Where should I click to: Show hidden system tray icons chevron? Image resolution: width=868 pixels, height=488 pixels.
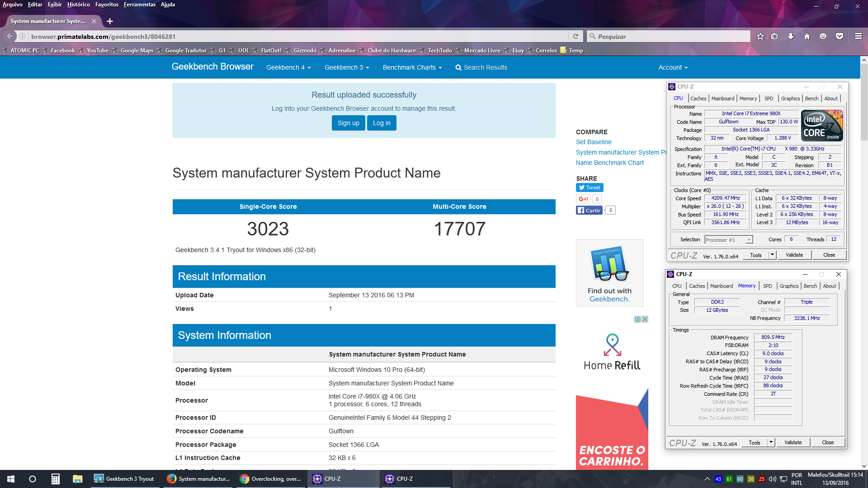point(707,479)
